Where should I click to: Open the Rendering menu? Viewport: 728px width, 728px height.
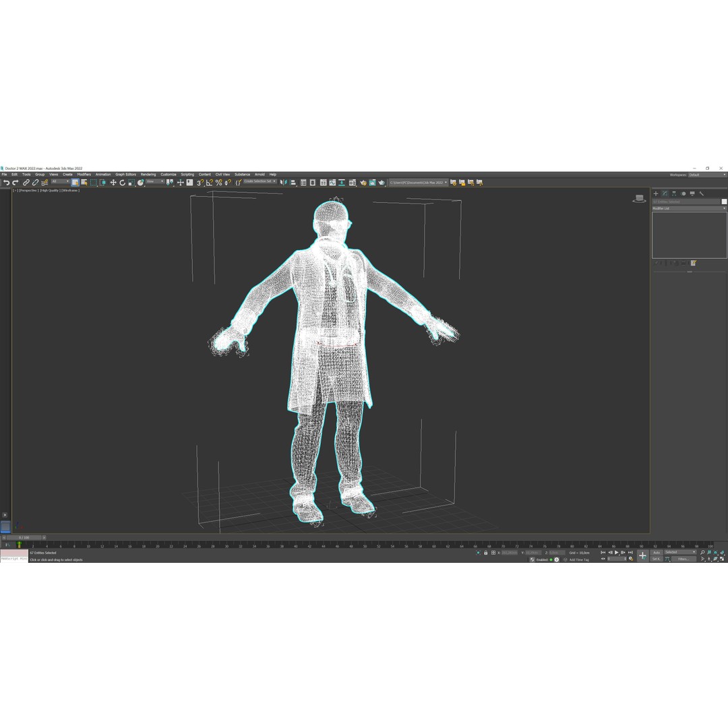coord(148,175)
